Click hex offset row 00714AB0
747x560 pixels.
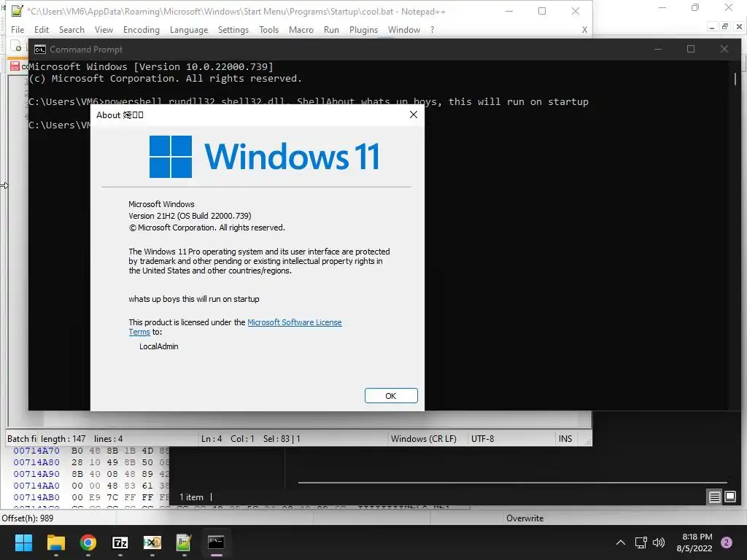(x=36, y=497)
